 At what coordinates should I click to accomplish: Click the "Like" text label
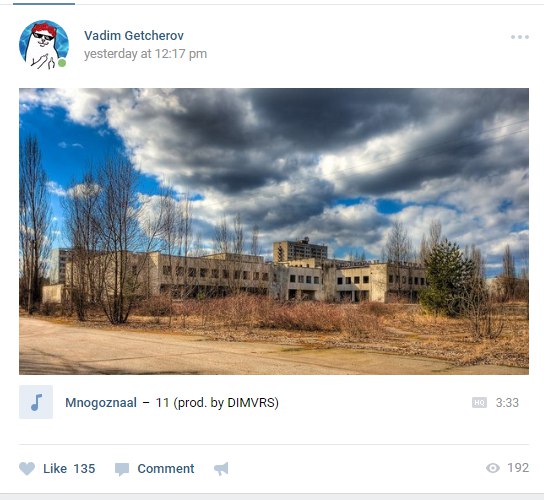click(x=55, y=469)
